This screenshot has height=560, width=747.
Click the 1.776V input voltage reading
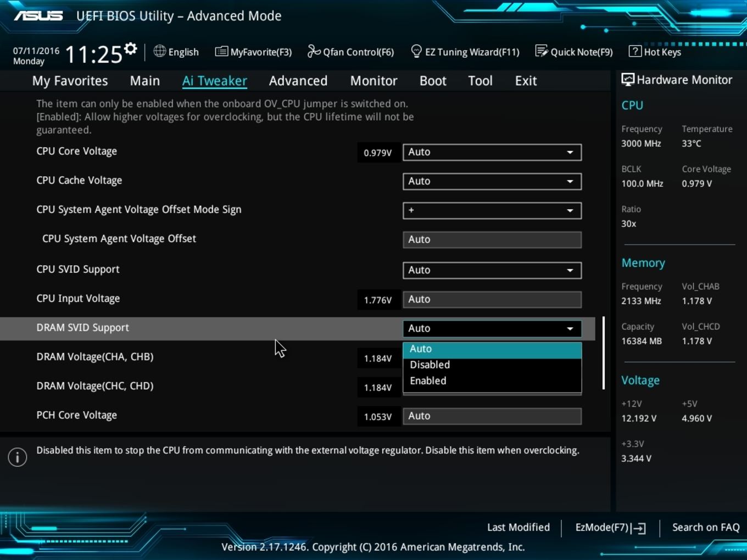378,300
